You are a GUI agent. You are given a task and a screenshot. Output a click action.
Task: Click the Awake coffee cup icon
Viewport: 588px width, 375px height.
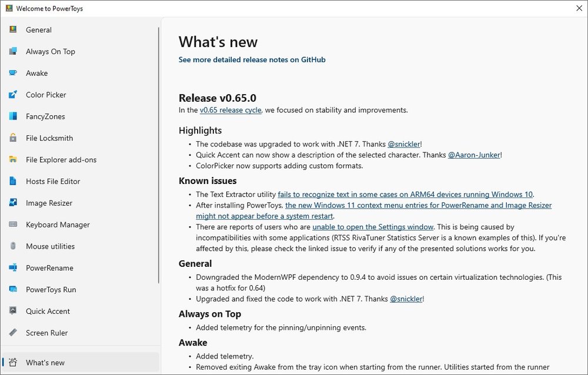[13, 73]
